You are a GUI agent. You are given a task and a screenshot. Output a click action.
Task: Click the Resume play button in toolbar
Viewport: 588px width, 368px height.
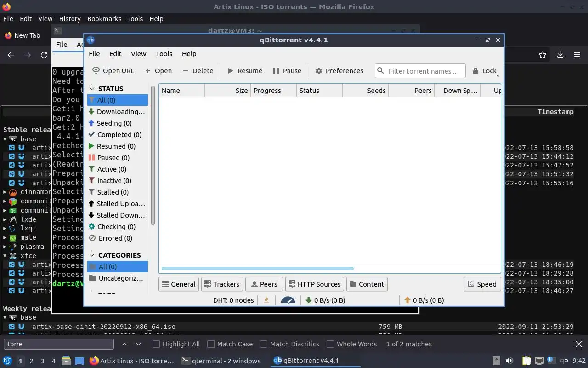(x=245, y=71)
